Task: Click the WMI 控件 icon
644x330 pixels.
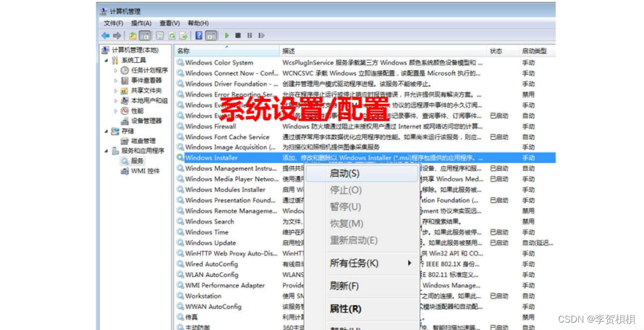Action: [x=125, y=171]
